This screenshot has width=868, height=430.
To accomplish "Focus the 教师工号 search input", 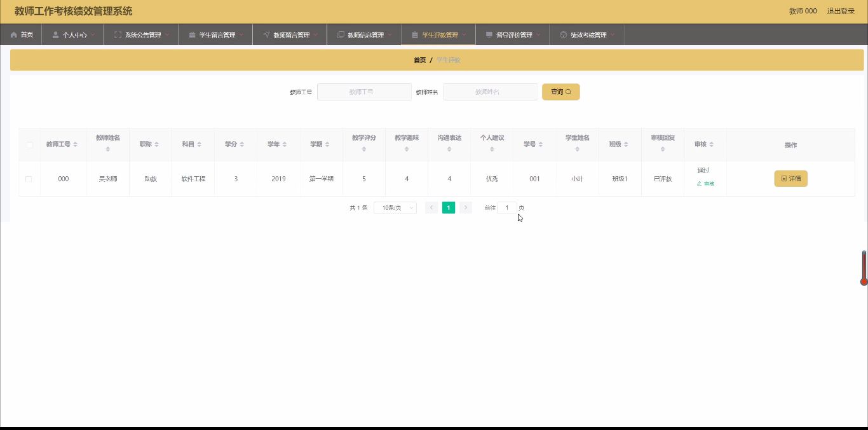I will 364,92.
